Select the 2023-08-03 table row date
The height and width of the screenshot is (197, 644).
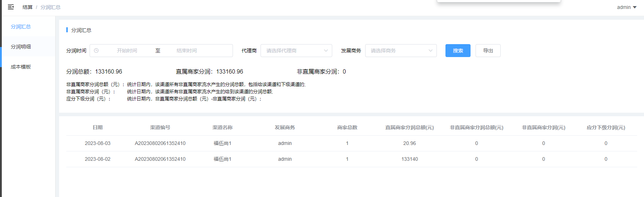pyautogui.click(x=97, y=143)
